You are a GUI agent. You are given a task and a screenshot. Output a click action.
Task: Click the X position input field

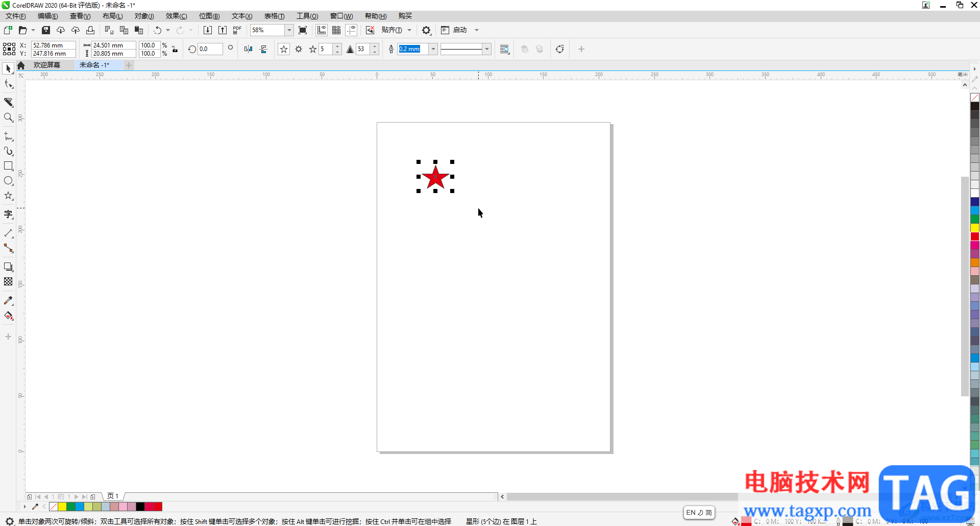pyautogui.click(x=53, y=45)
